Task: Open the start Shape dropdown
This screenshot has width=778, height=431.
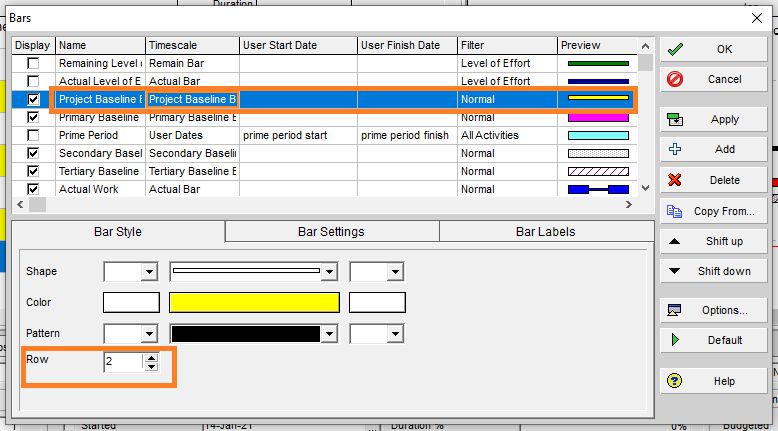Action: (x=149, y=272)
